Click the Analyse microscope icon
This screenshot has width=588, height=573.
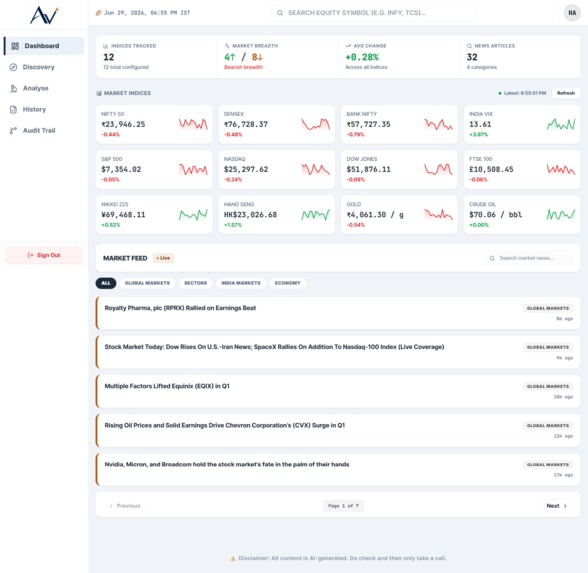click(14, 88)
